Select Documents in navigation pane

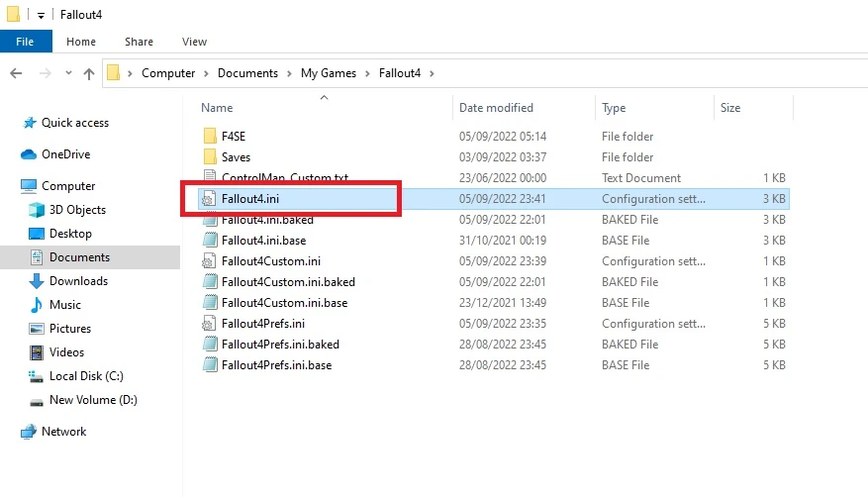(x=80, y=257)
